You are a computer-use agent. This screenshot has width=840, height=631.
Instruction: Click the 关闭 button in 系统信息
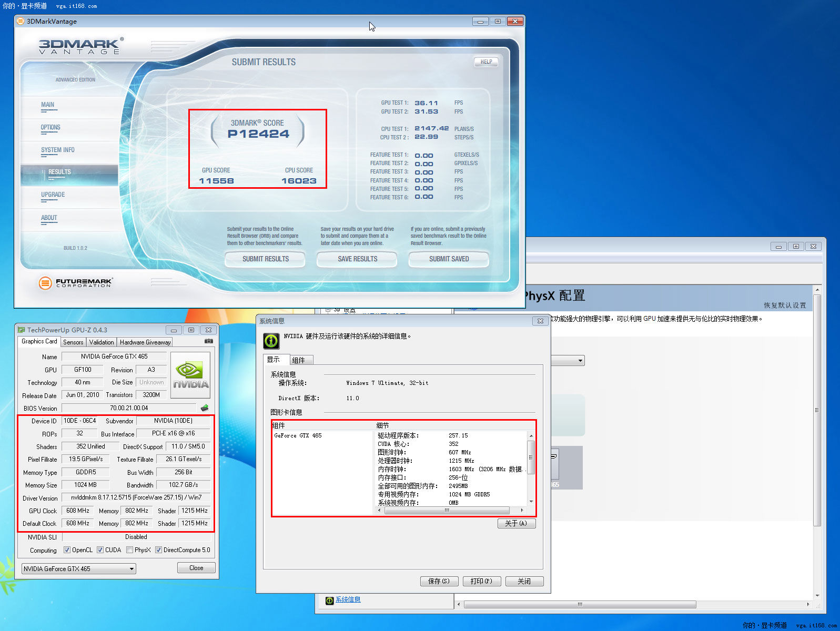(x=524, y=581)
